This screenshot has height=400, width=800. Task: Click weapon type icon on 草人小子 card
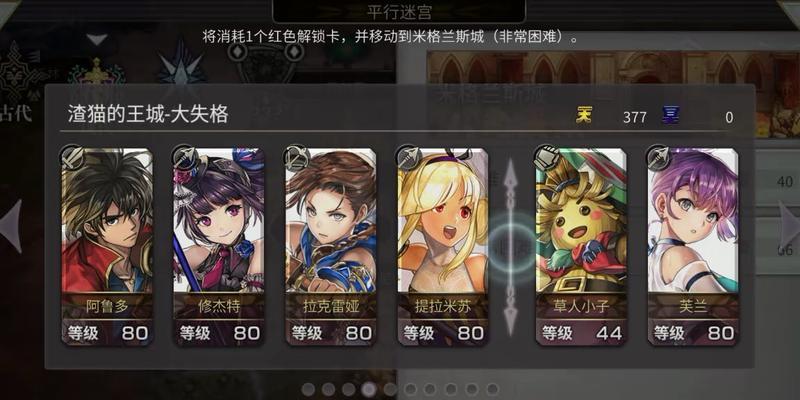point(545,158)
